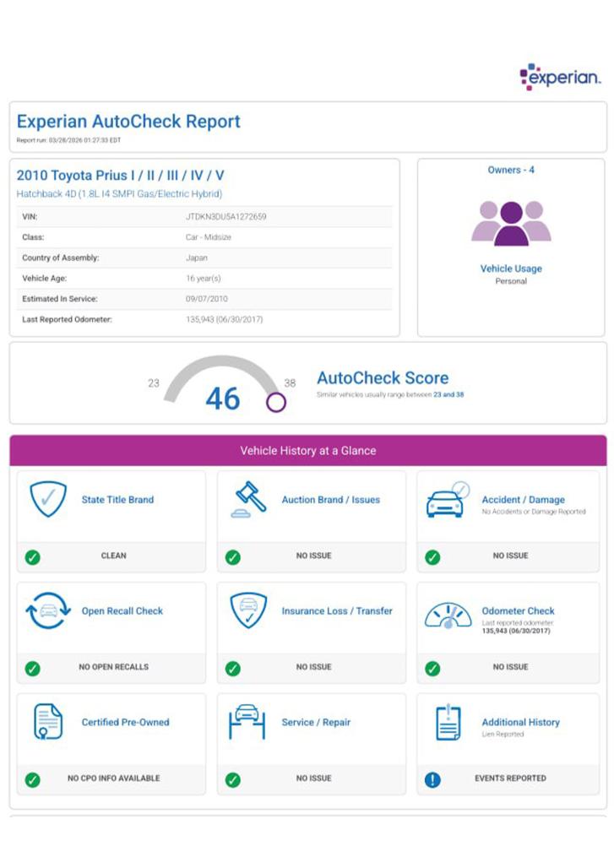Open the Service / Repair link

click(316, 722)
